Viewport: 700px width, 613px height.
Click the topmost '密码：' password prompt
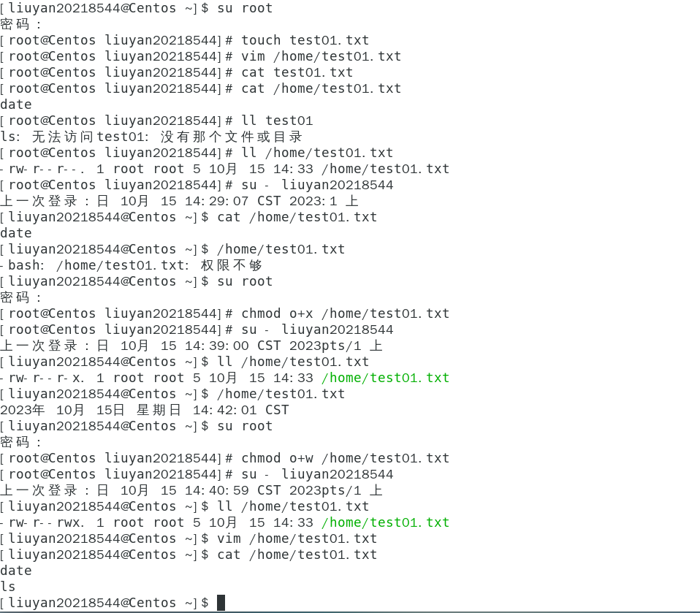coord(20,24)
